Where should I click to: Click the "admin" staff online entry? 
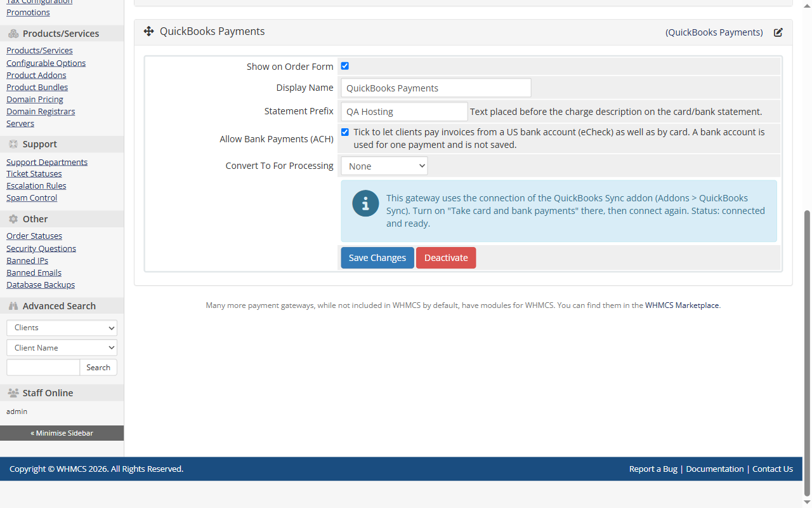[x=16, y=411]
